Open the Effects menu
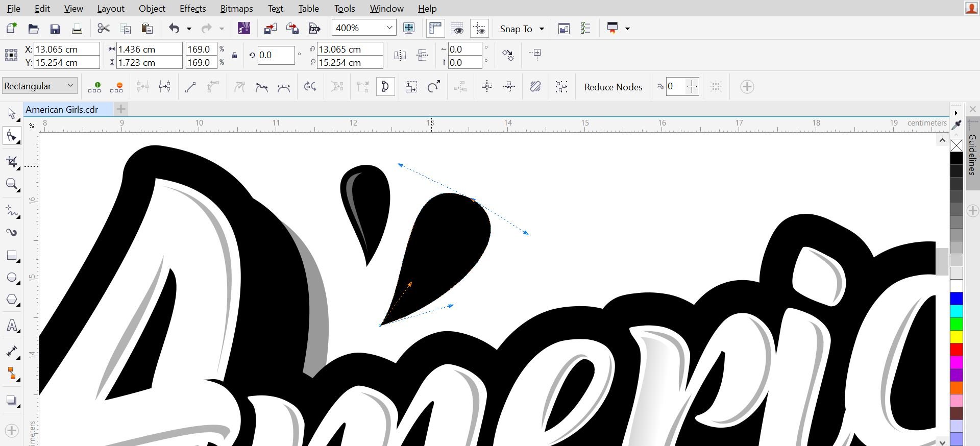 coord(192,8)
